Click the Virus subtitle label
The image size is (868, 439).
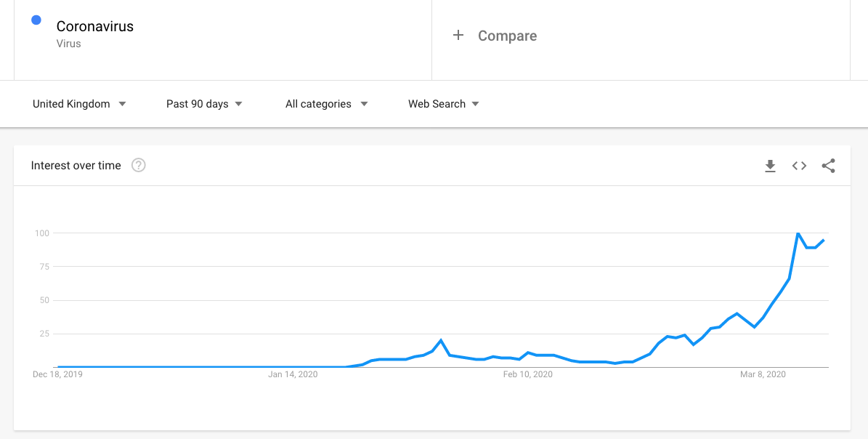(x=69, y=44)
